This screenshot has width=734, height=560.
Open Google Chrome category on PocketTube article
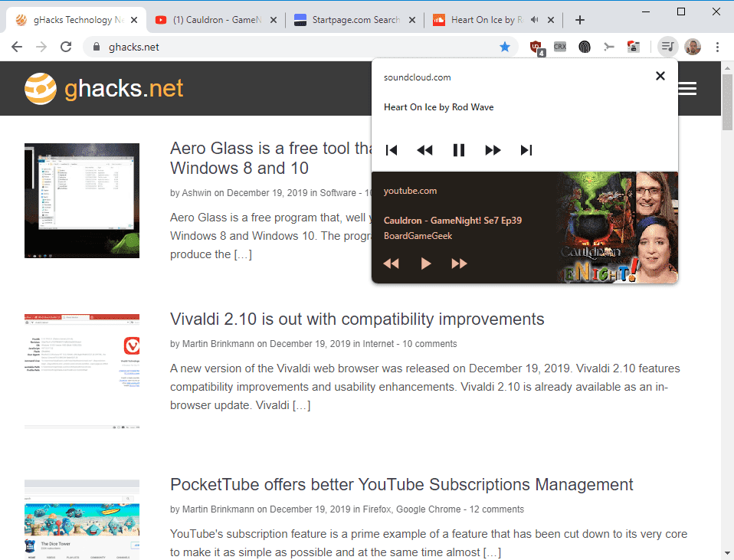pyautogui.click(x=428, y=509)
